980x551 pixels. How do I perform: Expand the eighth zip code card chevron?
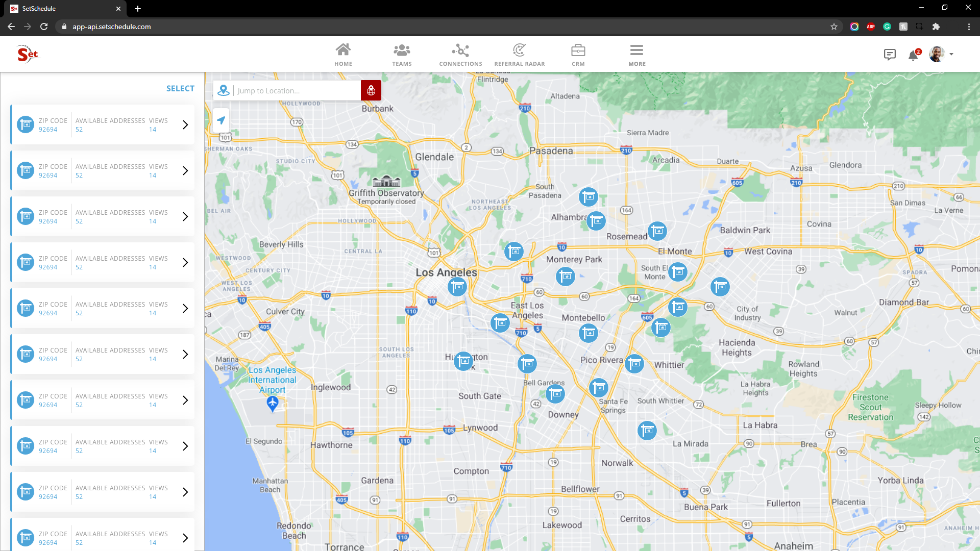[185, 446]
